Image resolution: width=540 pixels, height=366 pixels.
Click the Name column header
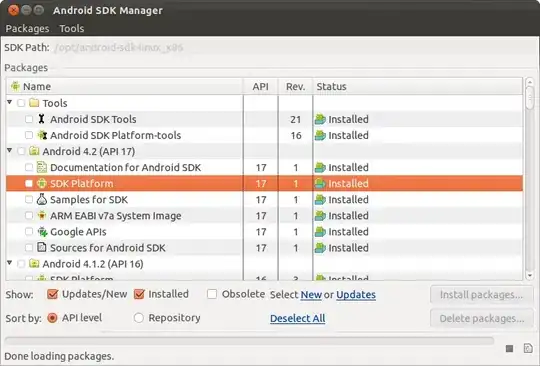tap(125, 86)
